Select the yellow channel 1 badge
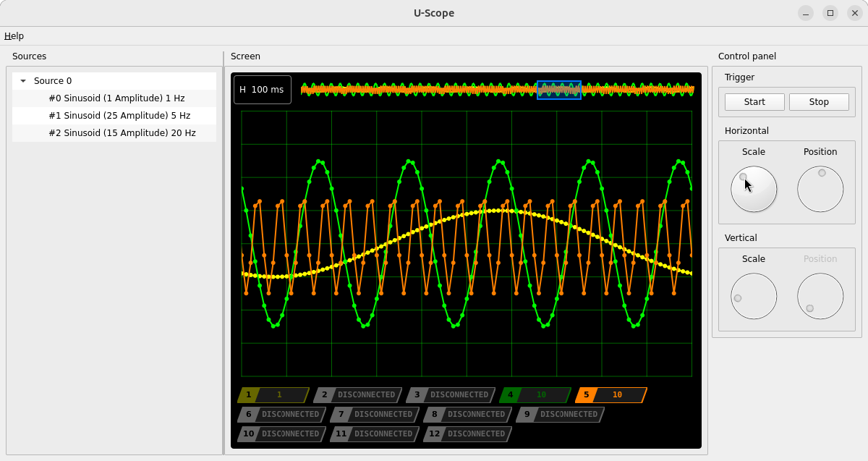Screen dimensions: 868x461 [x=273, y=395]
